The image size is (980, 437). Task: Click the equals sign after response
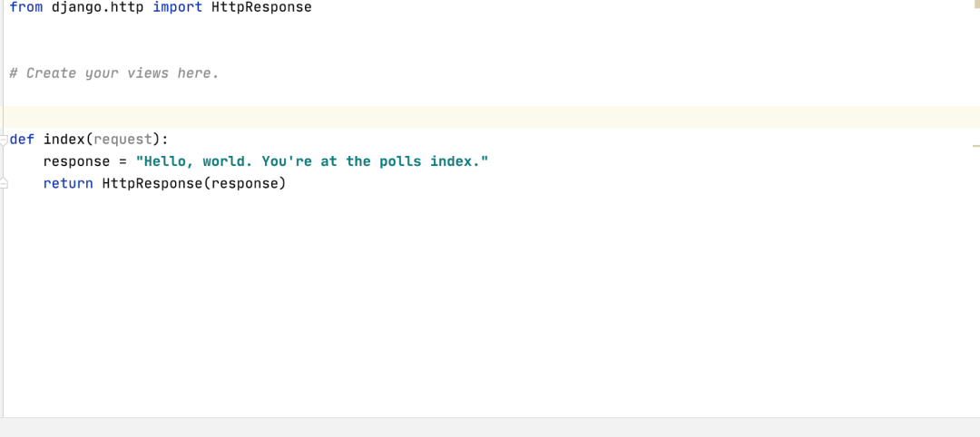click(x=122, y=161)
